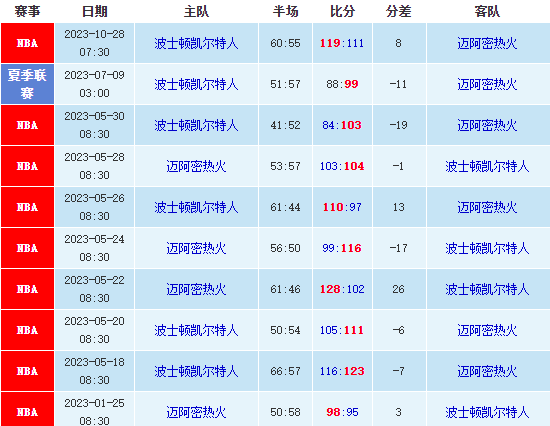Click halftime score 53:57
550x426 pixels.
(x=285, y=166)
